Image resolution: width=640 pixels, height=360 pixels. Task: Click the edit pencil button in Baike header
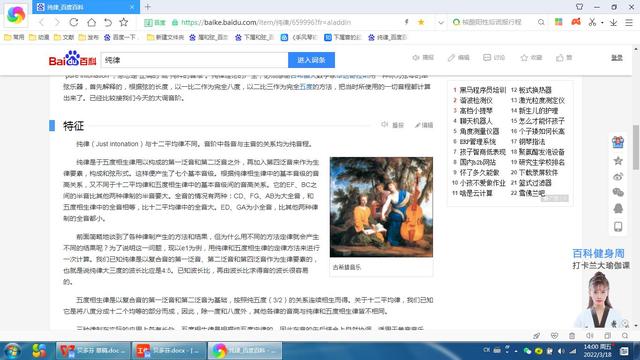coord(458,58)
